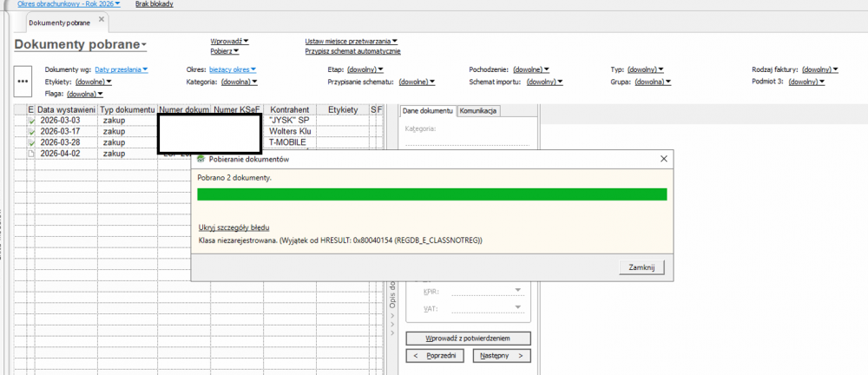Viewport: 868px width, 375px height.
Task: Select the cell with date 2026-03-28
Action: pos(67,142)
